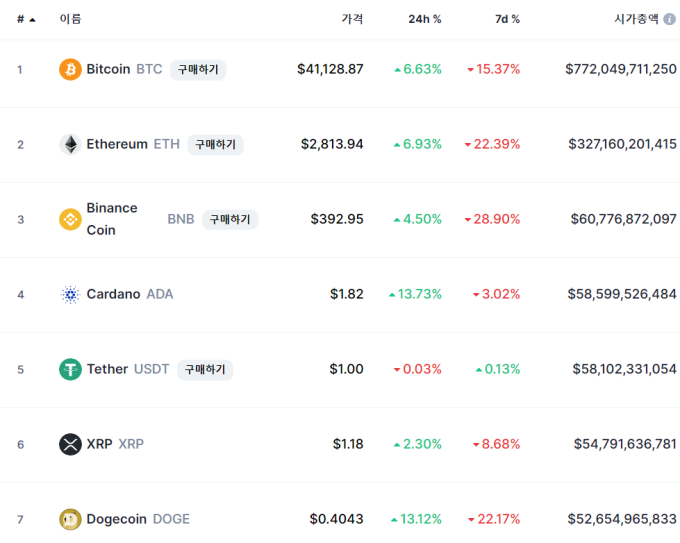Viewport: 680px width, 543px height.
Task: Click Bitcoin's market cap value $772,049,711,250
Action: pyautogui.click(x=620, y=69)
